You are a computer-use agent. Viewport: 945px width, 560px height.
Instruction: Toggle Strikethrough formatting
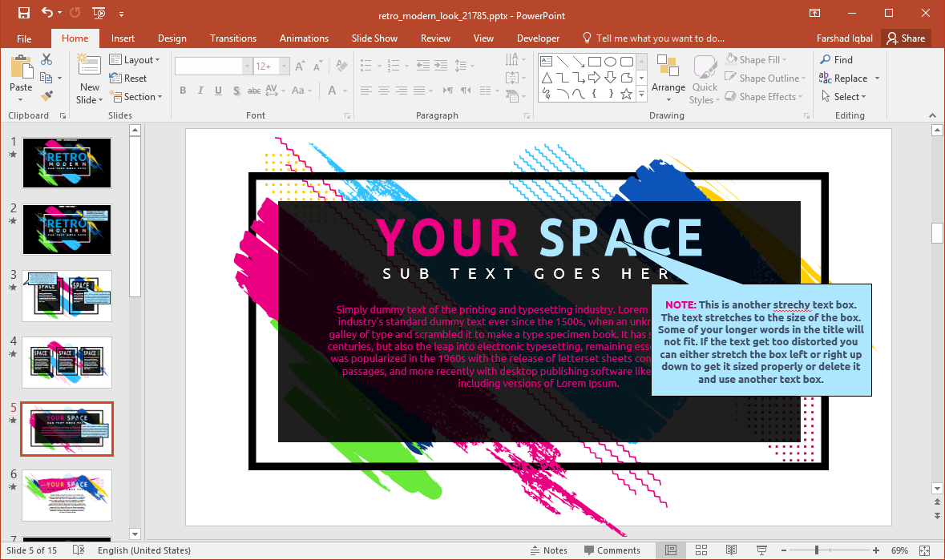(x=254, y=91)
